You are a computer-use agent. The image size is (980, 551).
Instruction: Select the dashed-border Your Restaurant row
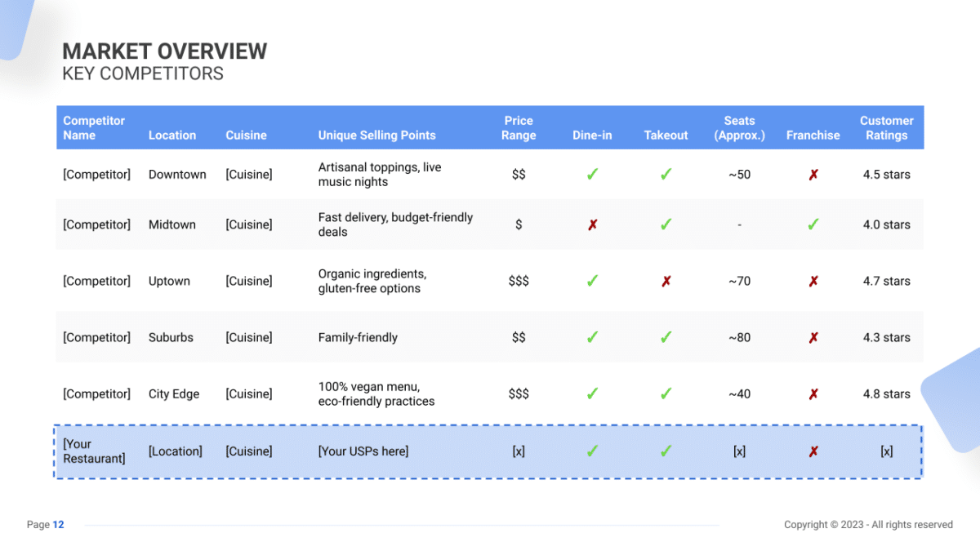[488, 451]
